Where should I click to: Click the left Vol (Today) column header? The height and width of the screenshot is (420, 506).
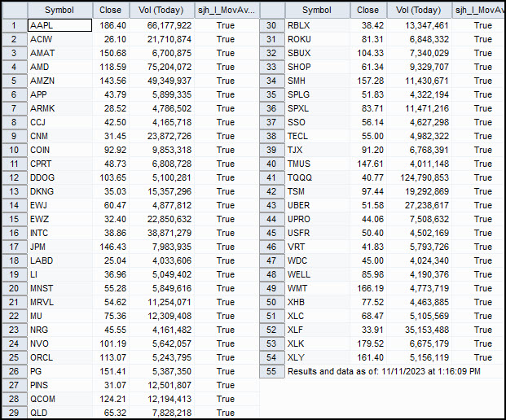coord(161,11)
